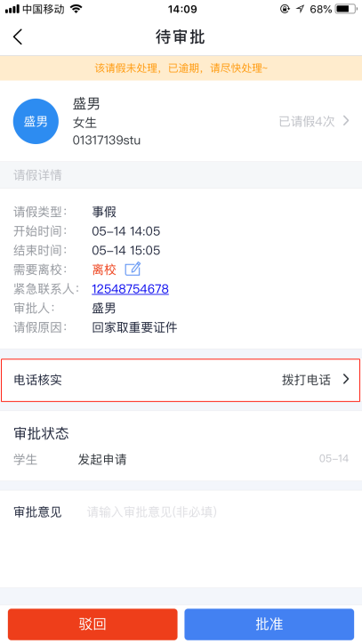This screenshot has width=362, height=644.
Task: Reject the request with 驳回 button
Action: click(x=93, y=624)
